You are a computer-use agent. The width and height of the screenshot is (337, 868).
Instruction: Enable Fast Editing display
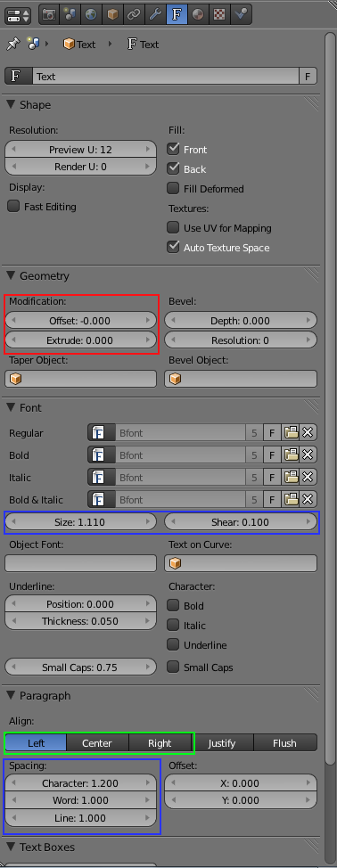click(13, 207)
